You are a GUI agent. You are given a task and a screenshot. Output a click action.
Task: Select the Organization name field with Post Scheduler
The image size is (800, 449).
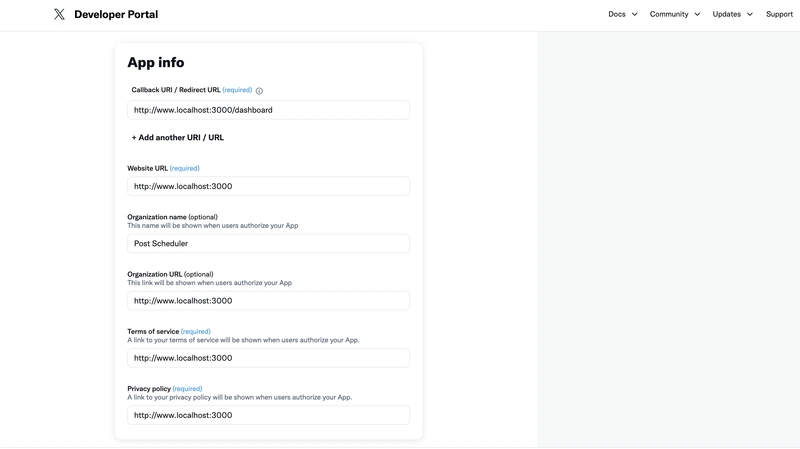[268, 243]
